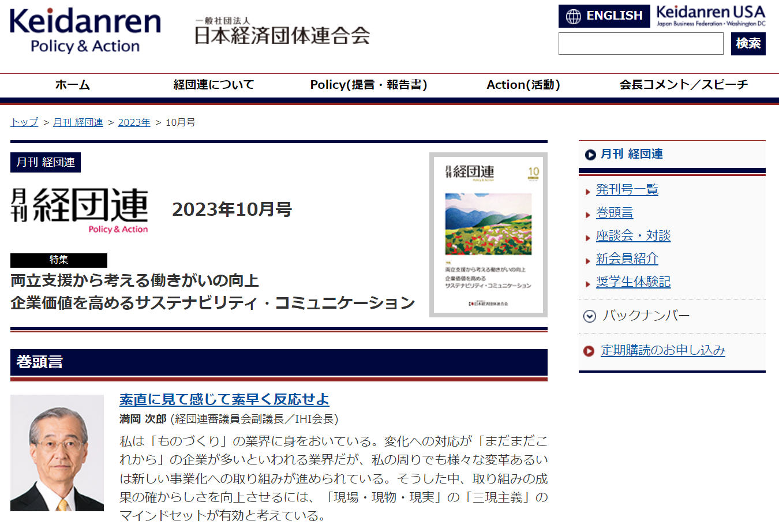Click the 月刊経団連 Policy & Action magazine logo

coord(80,211)
